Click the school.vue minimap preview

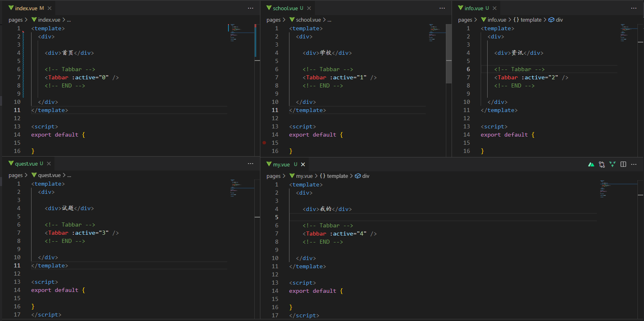436,33
